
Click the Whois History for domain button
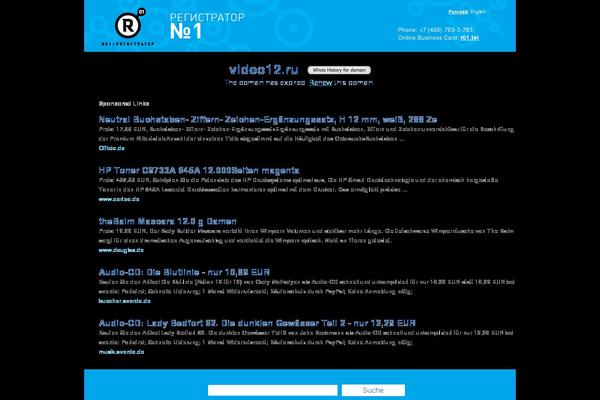339,70
